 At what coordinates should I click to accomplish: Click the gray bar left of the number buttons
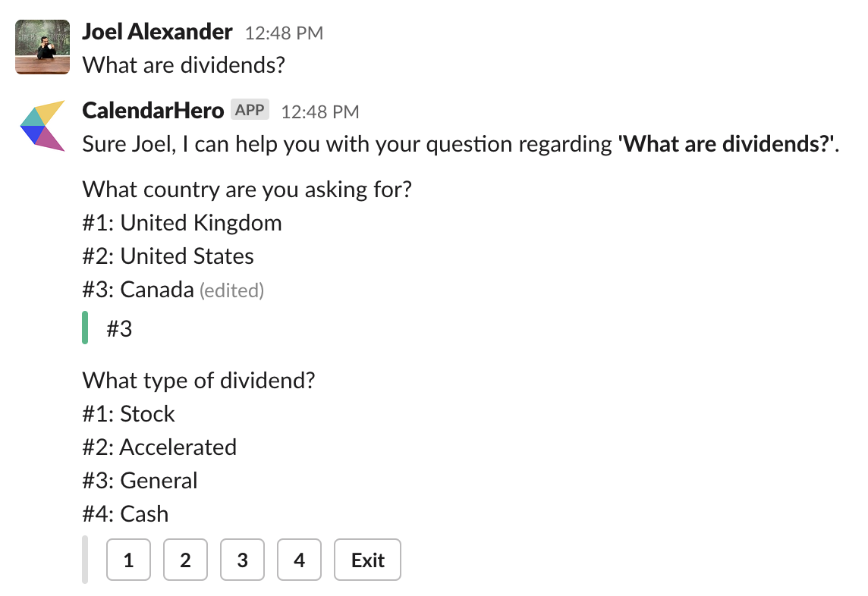pyautogui.click(x=85, y=560)
